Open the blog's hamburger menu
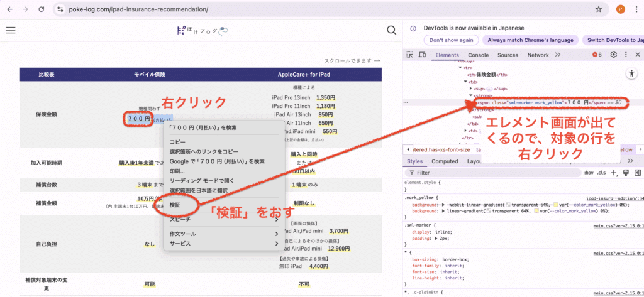 [10, 30]
